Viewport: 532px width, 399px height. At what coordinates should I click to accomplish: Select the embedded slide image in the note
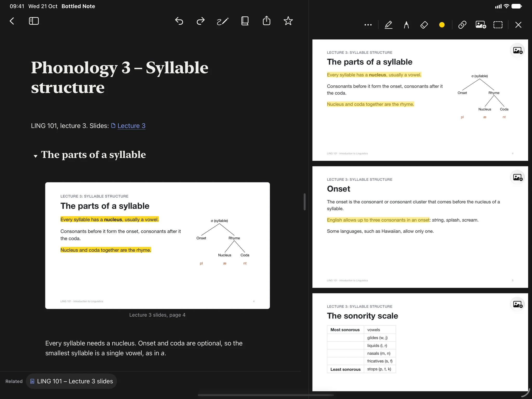(x=157, y=245)
